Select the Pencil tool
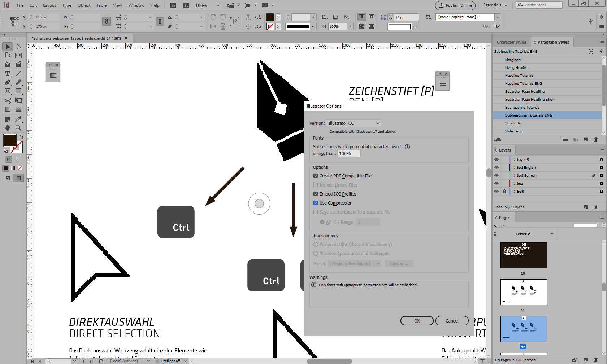The height and width of the screenshot is (364, 607). [x=18, y=83]
